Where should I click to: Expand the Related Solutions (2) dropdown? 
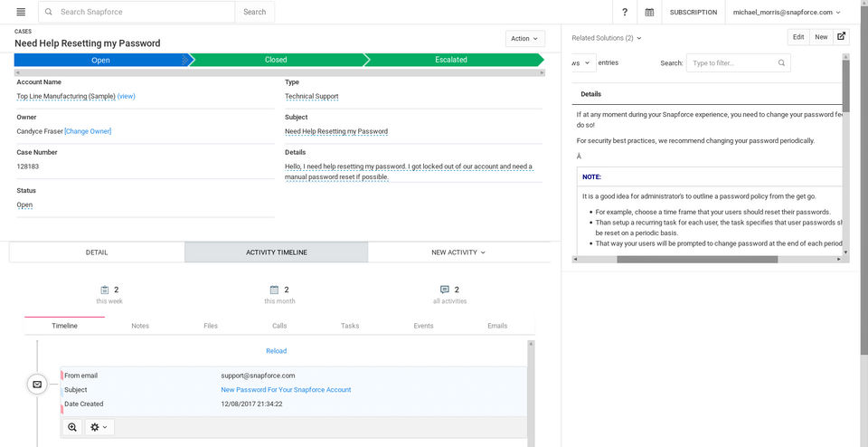coord(607,38)
